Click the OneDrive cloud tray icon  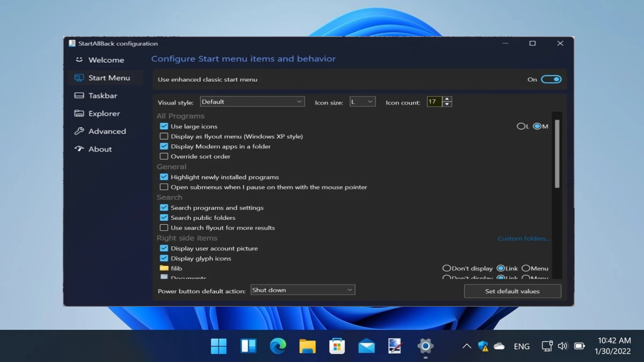pos(499,346)
